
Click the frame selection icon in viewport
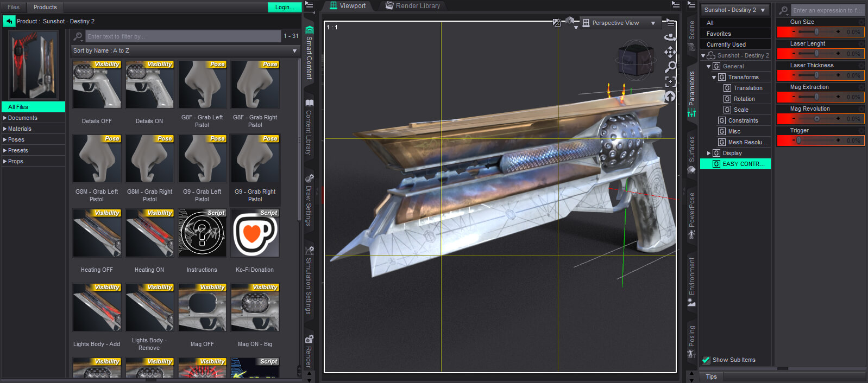point(670,82)
